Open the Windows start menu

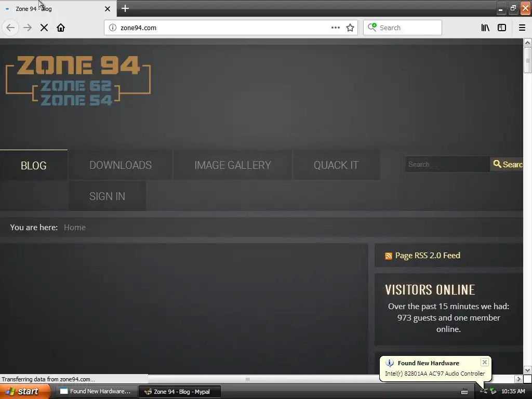(x=25, y=391)
